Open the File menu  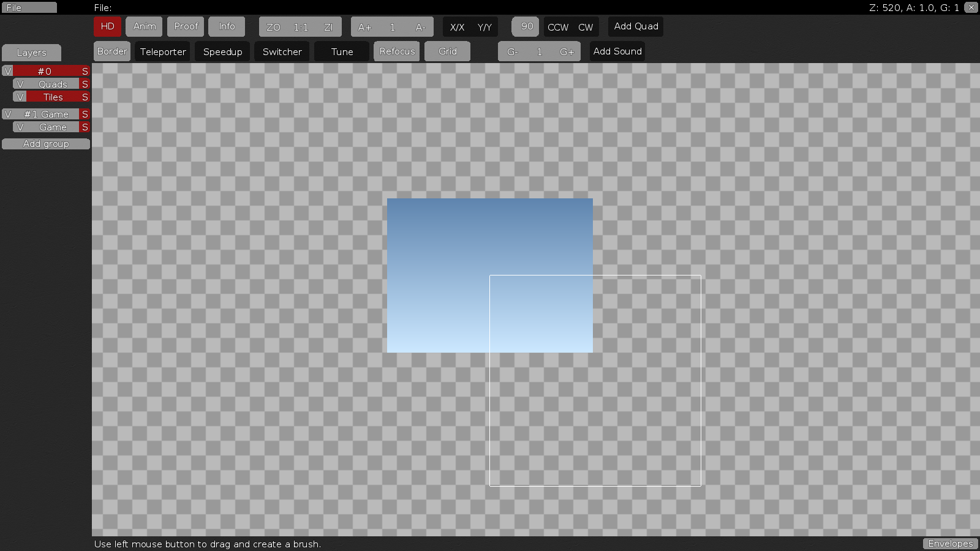(29, 7)
